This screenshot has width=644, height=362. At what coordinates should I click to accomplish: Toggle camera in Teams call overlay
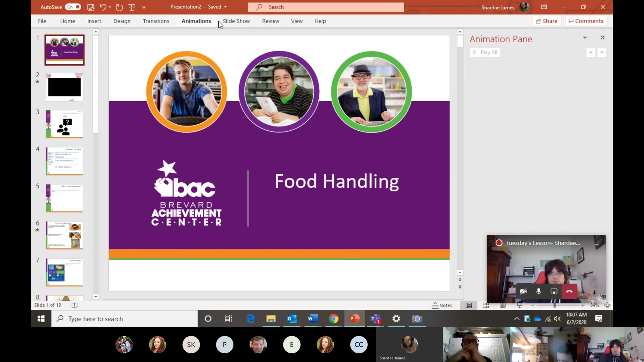[x=523, y=291]
